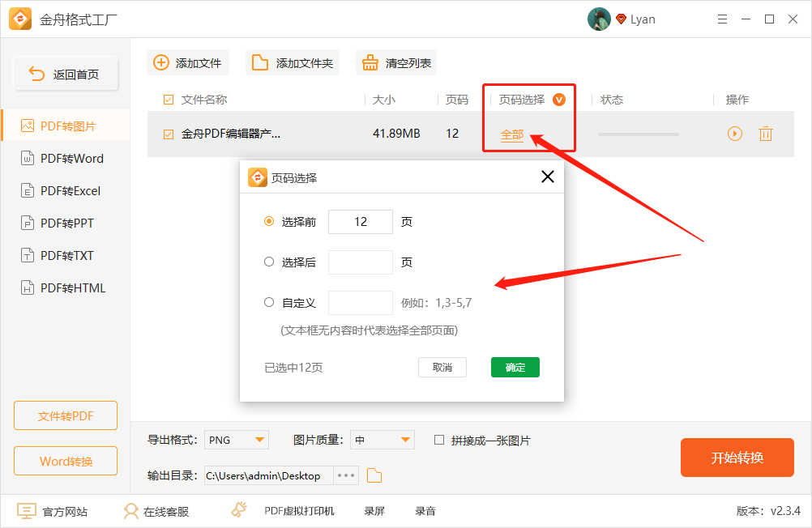This screenshot has height=528, width=812.
Task: Click the 选择前 page number input field
Action: click(x=360, y=222)
